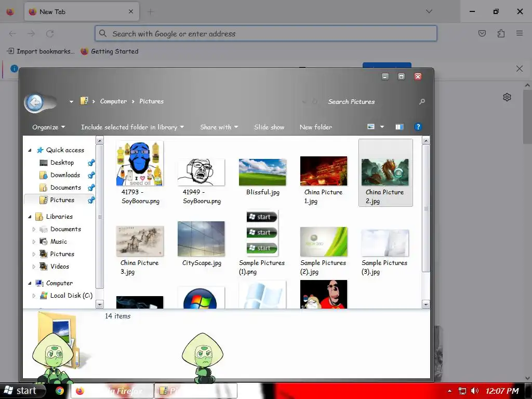532x399 pixels.
Task: Toggle the preview pane icon
Action: coord(400,127)
